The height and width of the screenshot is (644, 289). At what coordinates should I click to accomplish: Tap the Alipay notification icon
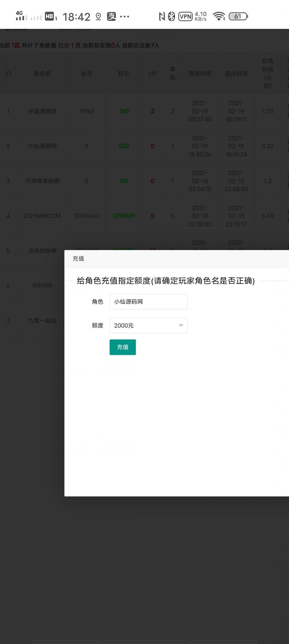[111, 16]
